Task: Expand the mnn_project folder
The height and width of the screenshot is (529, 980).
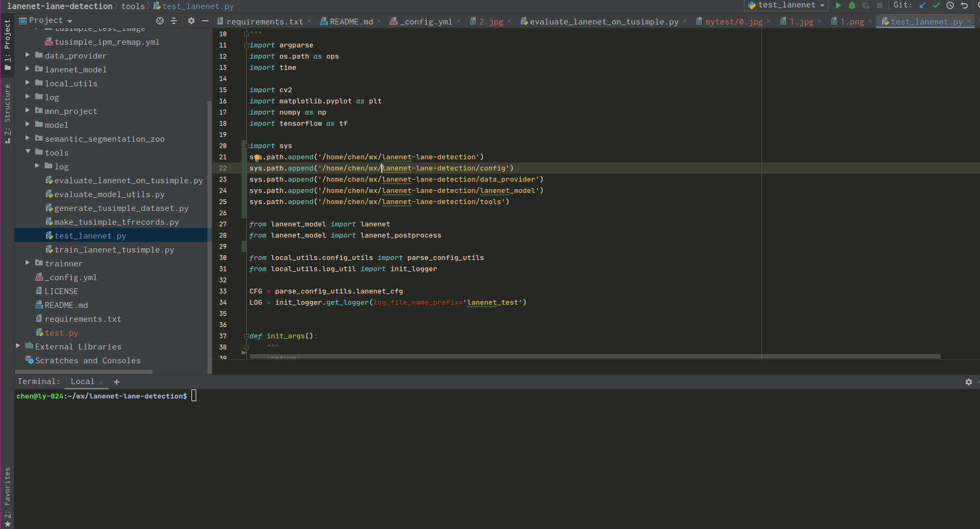Action: pyautogui.click(x=28, y=110)
